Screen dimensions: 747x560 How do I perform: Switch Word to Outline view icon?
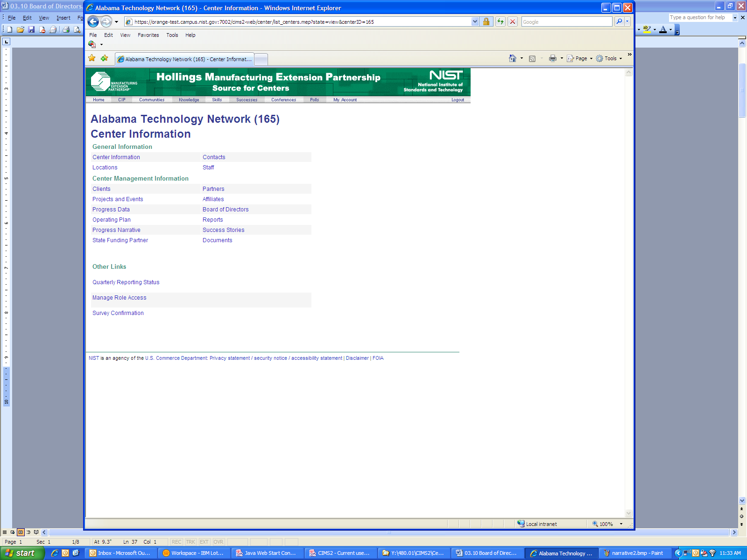pyautogui.click(x=28, y=532)
